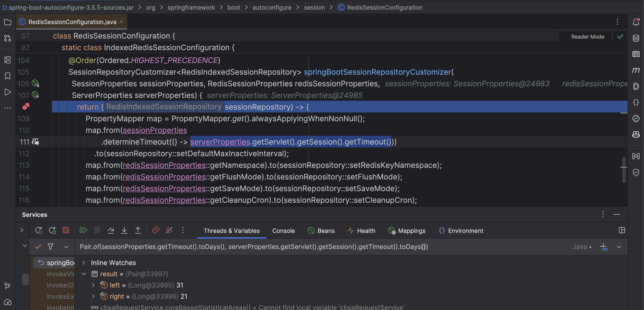Open the Bookmarks tool window icon
Screen dimensions: 644x310
click(x=7, y=76)
